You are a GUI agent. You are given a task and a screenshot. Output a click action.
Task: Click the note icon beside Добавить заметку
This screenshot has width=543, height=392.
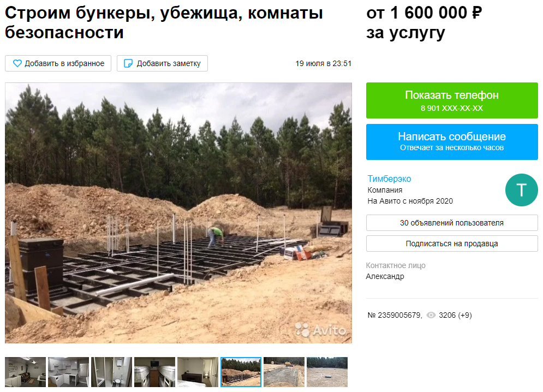click(128, 63)
